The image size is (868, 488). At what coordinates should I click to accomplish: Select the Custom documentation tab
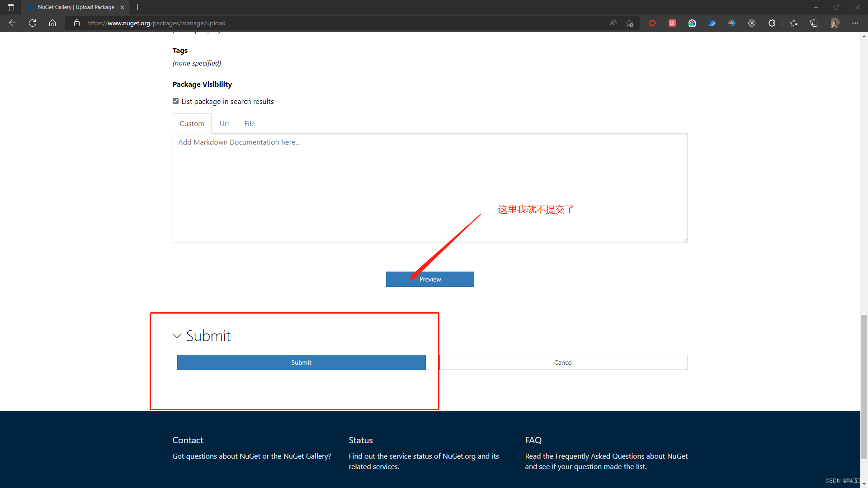(x=192, y=124)
